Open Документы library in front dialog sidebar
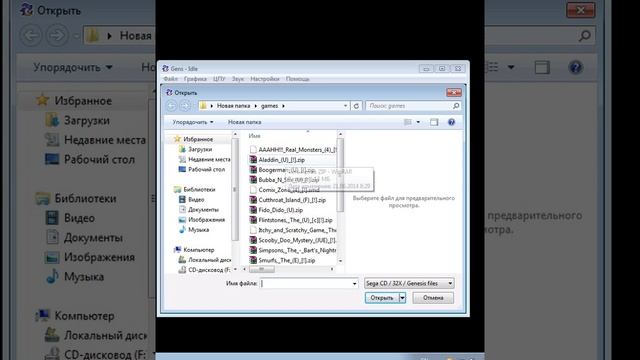This screenshot has height=360, width=640. pyautogui.click(x=199, y=209)
